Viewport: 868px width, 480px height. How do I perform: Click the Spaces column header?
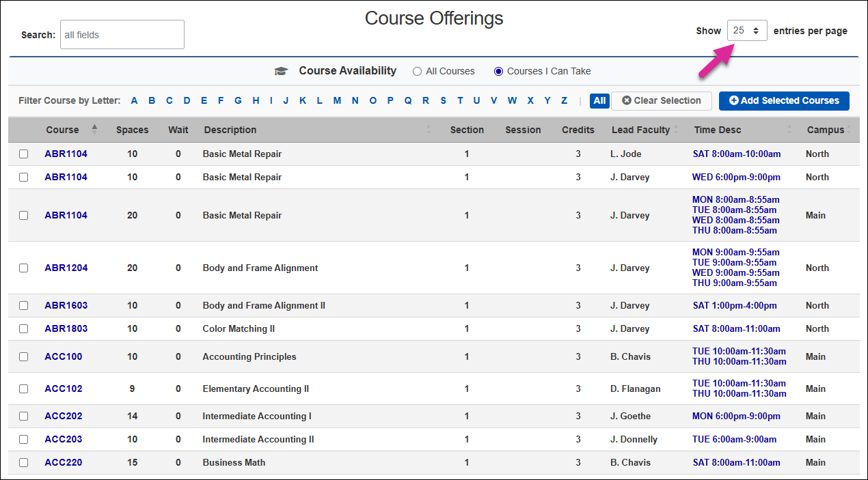(x=133, y=130)
